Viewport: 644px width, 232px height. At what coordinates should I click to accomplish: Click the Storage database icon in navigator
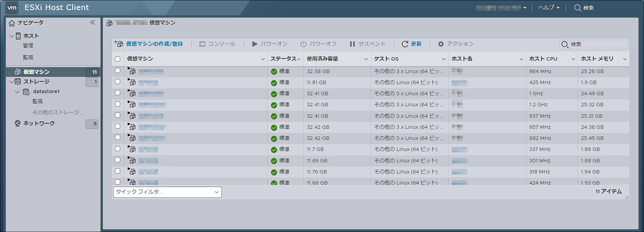pyautogui.click(x=18, y=82)
